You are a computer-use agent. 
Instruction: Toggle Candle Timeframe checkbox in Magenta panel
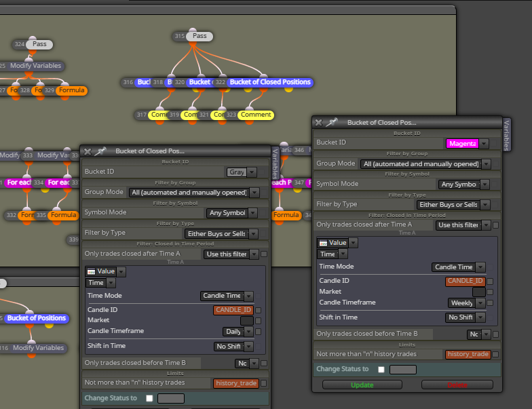(490, 303)
